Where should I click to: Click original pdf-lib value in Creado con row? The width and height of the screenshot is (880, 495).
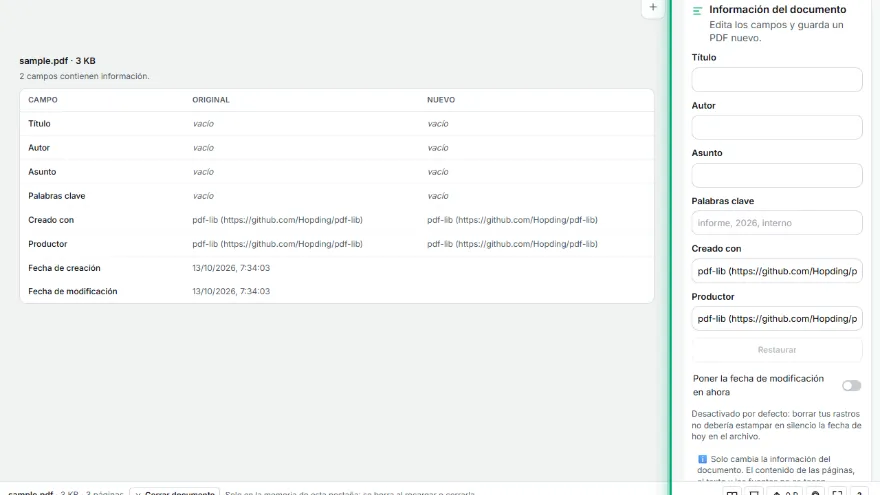pos(277,220)
